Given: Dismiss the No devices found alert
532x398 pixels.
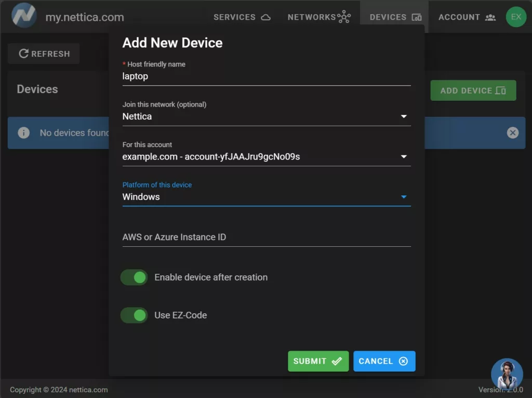Looking at the screenshot, I should (x=512, y=133).
